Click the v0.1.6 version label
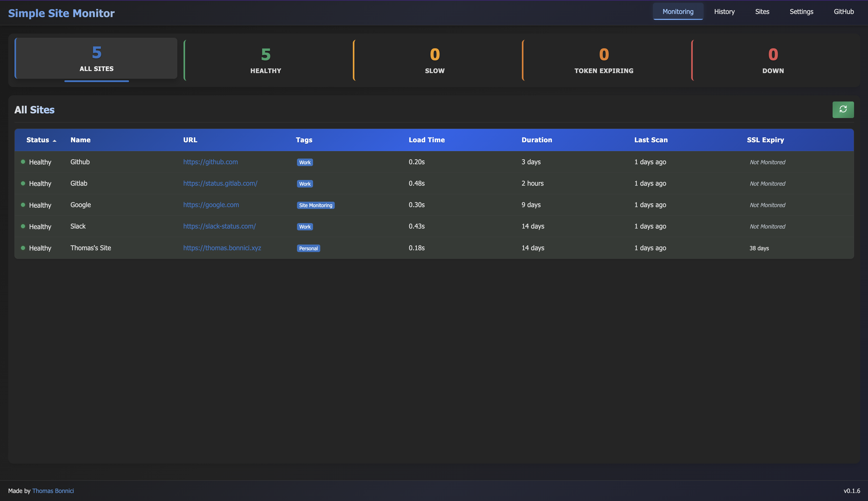868x501 pixels. click(x=852, y=491)
